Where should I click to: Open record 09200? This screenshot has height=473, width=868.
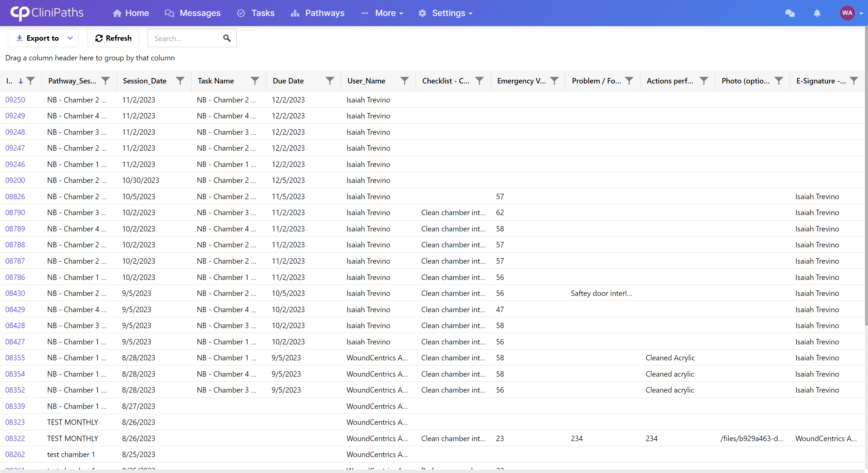tap(15, 180)
